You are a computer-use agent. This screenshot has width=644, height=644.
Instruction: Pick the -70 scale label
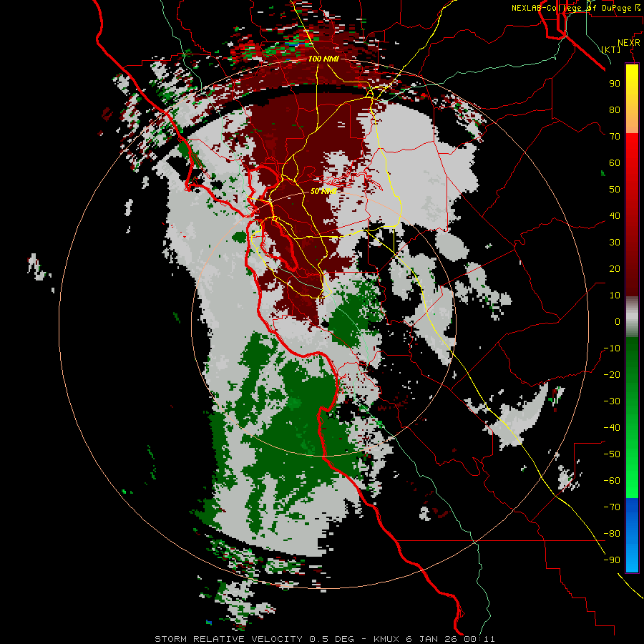pyautogui.click(x=612, y=507)
